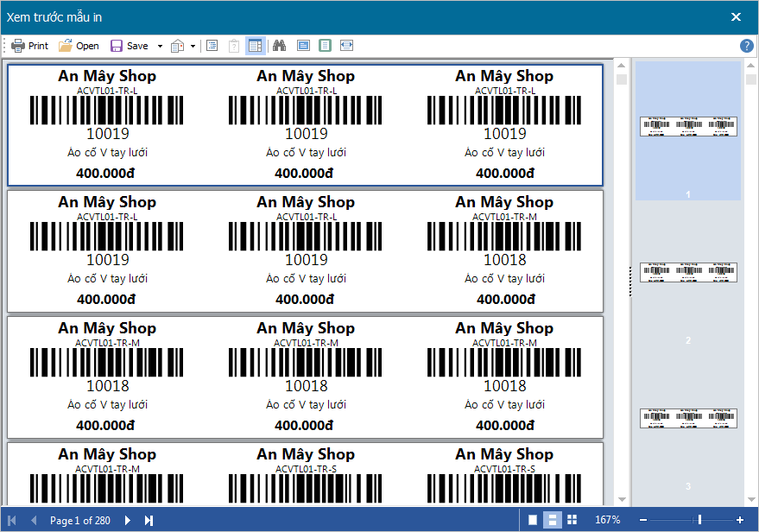The width and height of the screenshot is (759, 532).
Task: Select page 2 thumbnail in the sidebar
Action: click(688, 273)
